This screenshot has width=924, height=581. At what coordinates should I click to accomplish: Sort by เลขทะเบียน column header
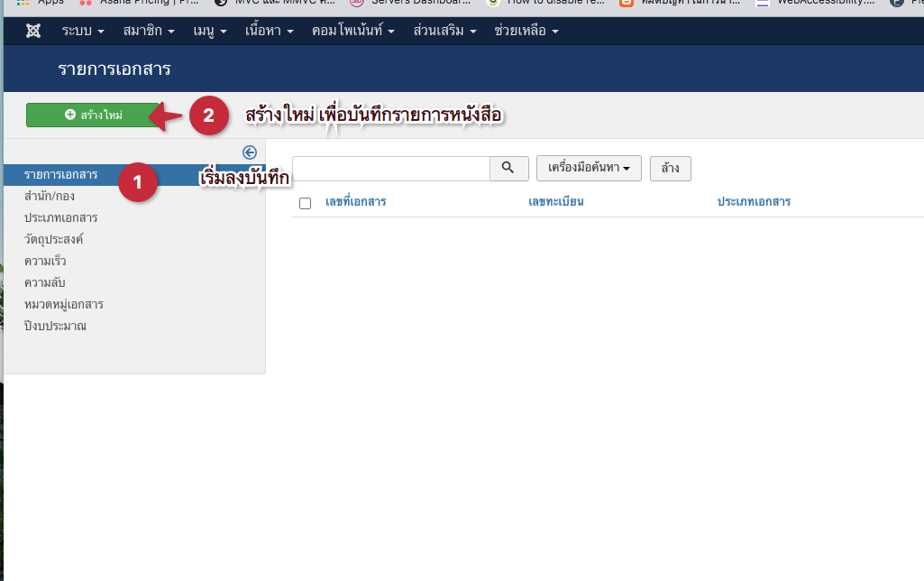click(x=555, y=201)
